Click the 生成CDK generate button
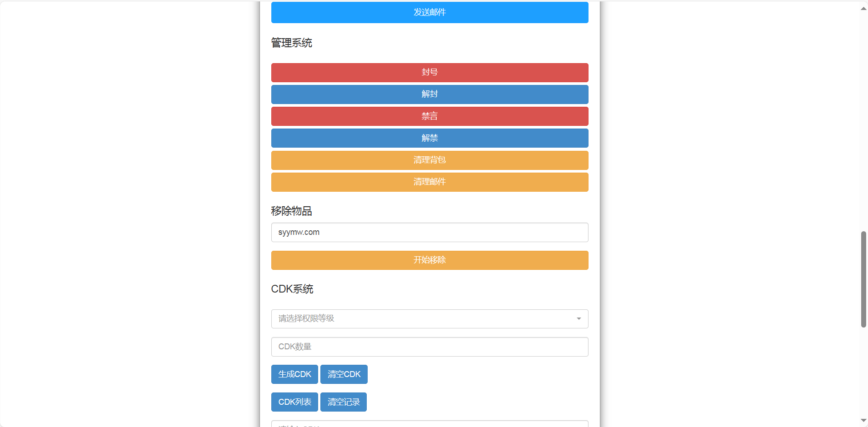The height and width of the screenshot is (427, 868). coord(294,374)
